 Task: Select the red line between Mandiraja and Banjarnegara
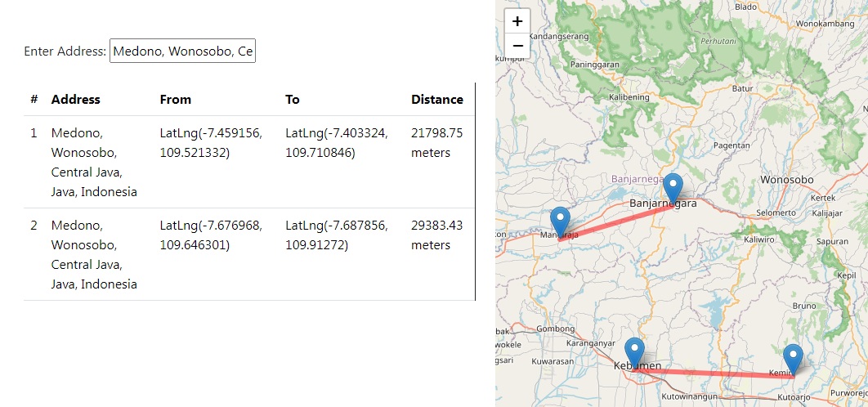pos(616,222)
